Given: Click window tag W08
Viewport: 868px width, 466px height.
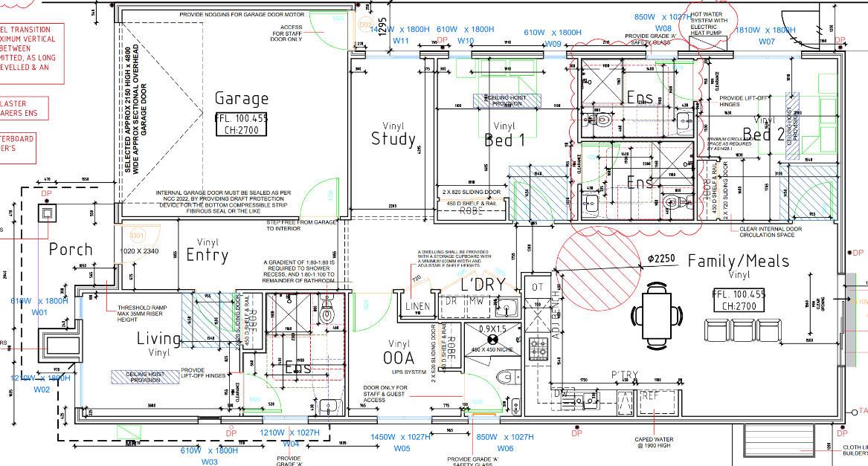Looking at the screenshot, I should tap(663, 28).
